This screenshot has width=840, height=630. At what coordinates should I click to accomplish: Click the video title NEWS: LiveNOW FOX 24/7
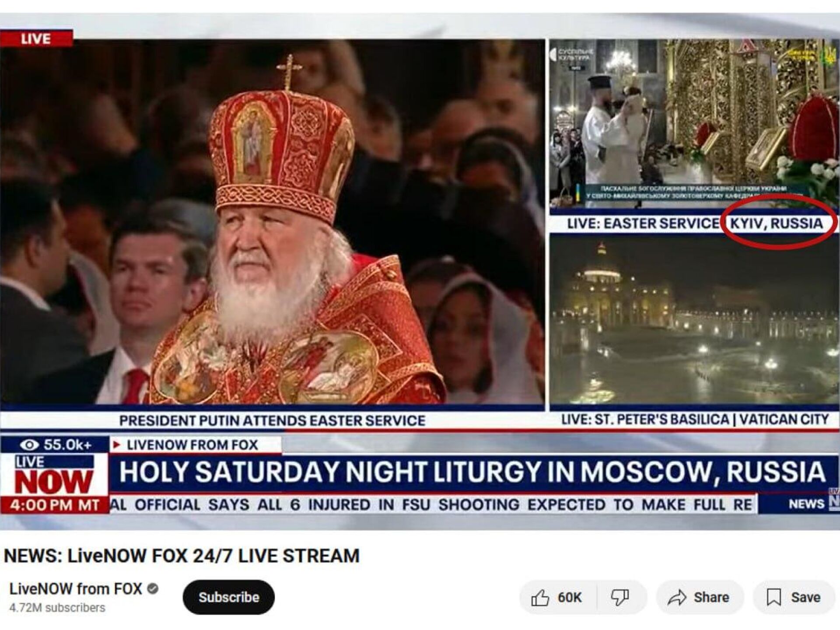click(x=182, y=556)
